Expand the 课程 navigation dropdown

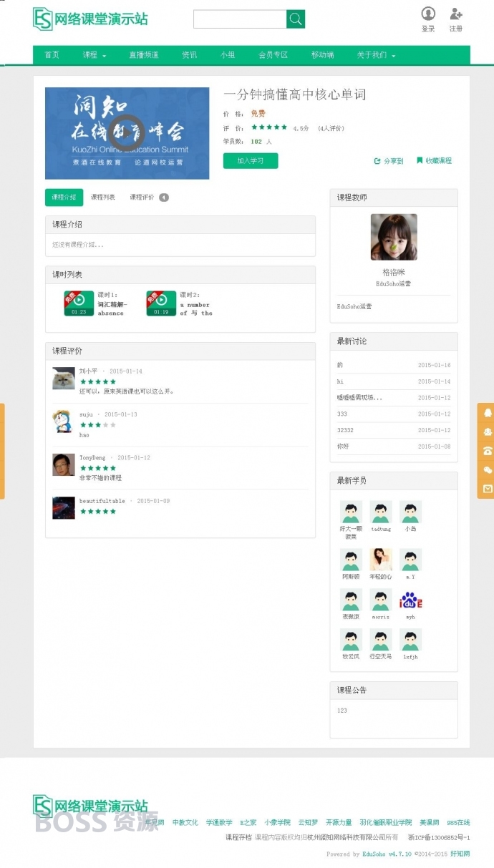point(95,55)
